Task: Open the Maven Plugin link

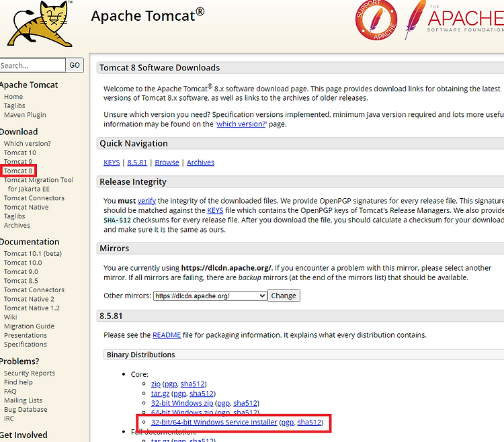Action: click(25, 115)
